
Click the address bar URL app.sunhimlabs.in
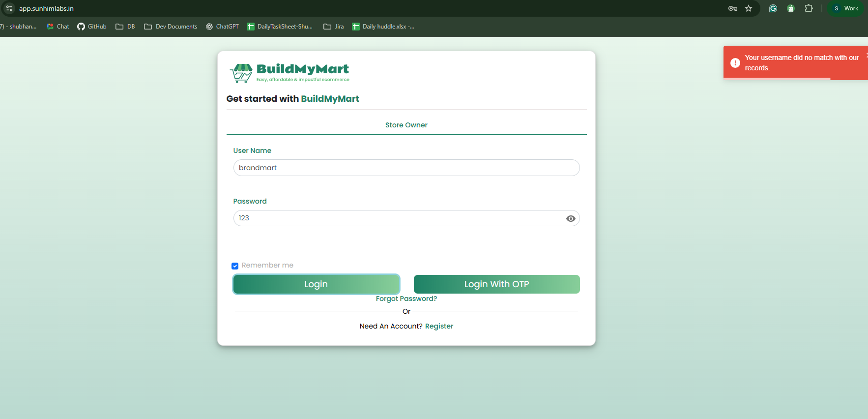click(x=46, y=8)
